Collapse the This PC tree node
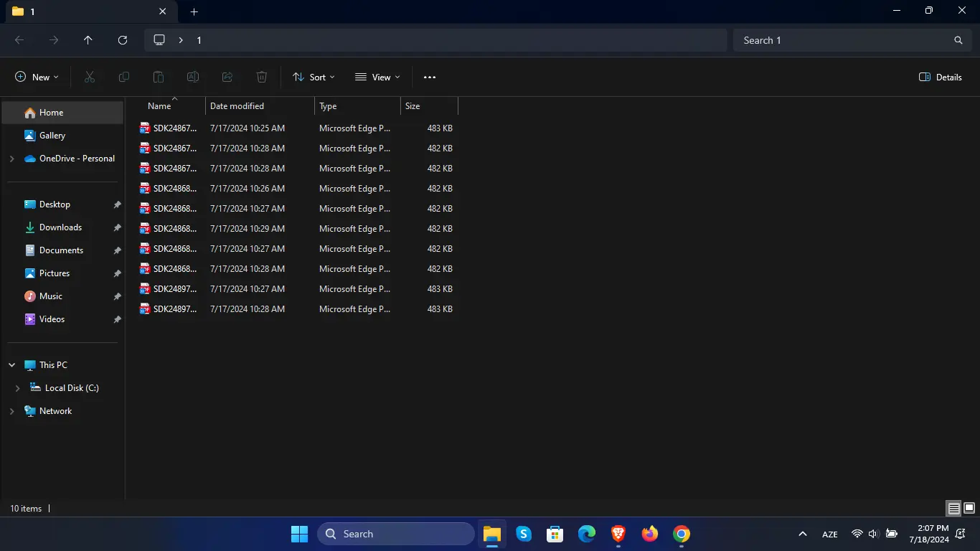This screenshot has height=551, width=980. pyautogui.click(x=11, y=365)
